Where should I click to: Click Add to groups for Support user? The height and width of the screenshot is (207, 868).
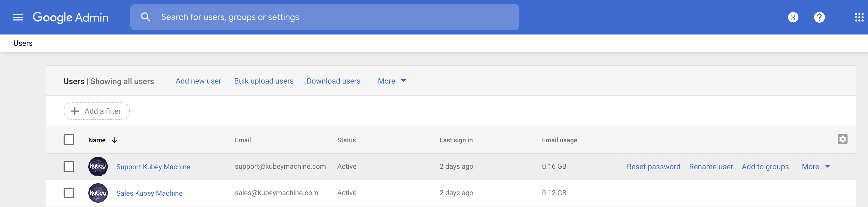765,167
